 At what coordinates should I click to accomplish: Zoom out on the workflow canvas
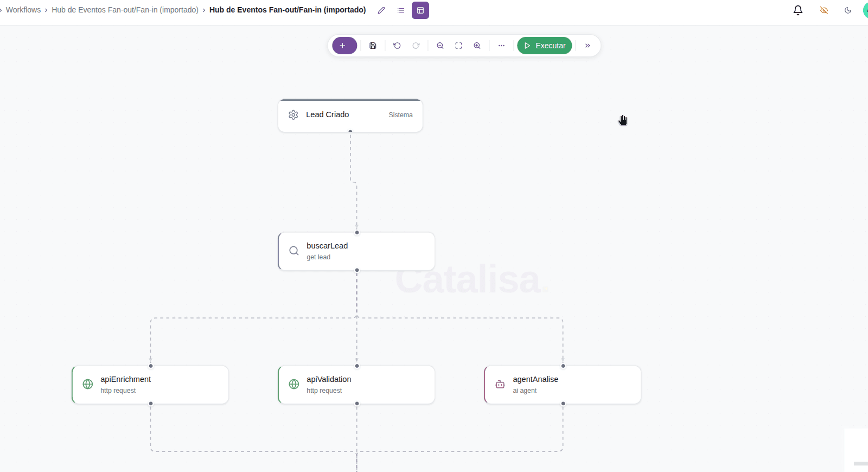[x=440, y=46]
